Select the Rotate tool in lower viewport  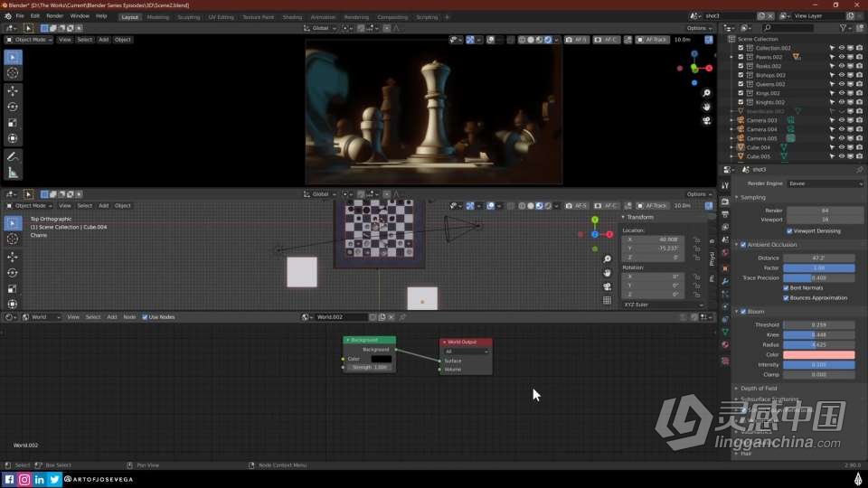tap(13, 273)
